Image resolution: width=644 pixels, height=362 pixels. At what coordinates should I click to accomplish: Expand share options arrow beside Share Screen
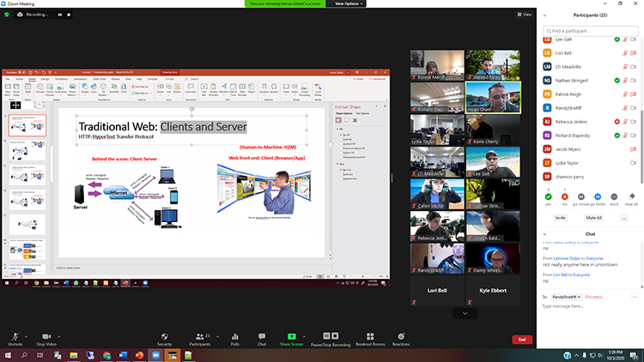(x=304, y=336)
